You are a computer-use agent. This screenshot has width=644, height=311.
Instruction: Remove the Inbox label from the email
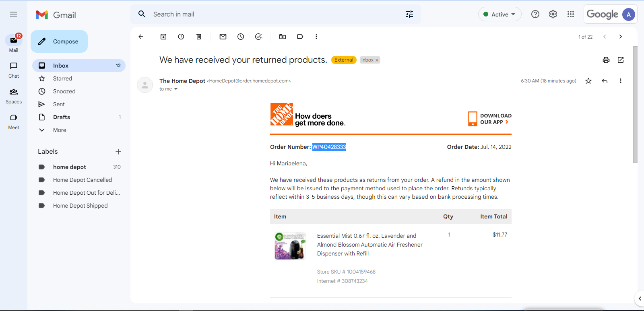(377, 60)
